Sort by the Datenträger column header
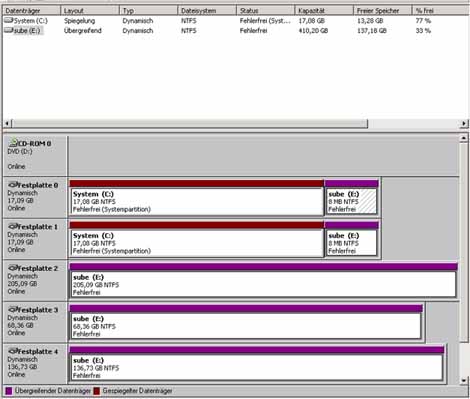470x399 pixels. tap(32, 11)
